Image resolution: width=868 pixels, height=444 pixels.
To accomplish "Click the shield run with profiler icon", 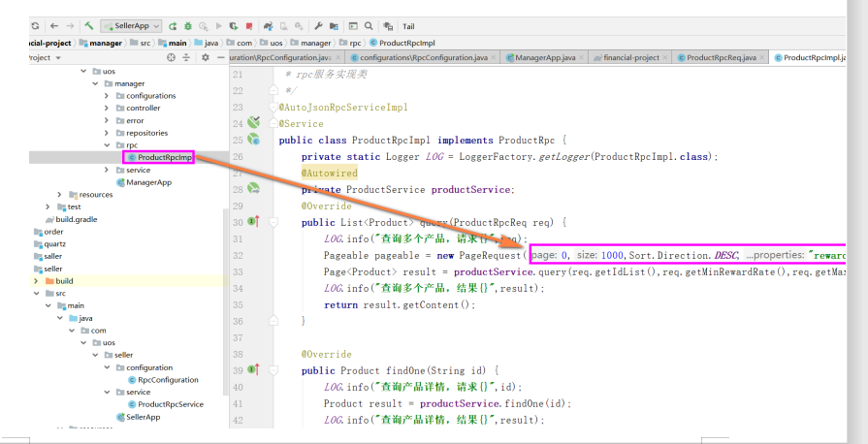I will coord(234,26).
